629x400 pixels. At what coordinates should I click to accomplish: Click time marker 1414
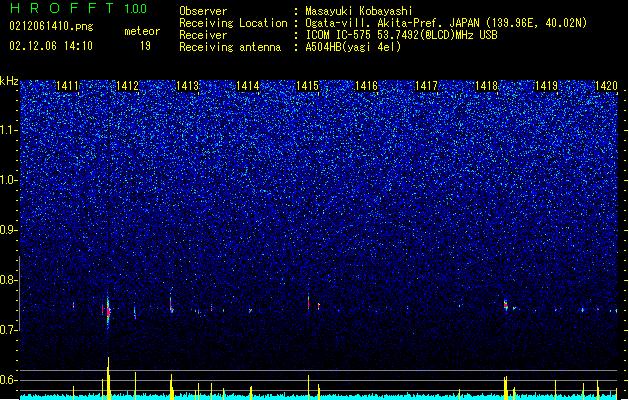point(247,85)
